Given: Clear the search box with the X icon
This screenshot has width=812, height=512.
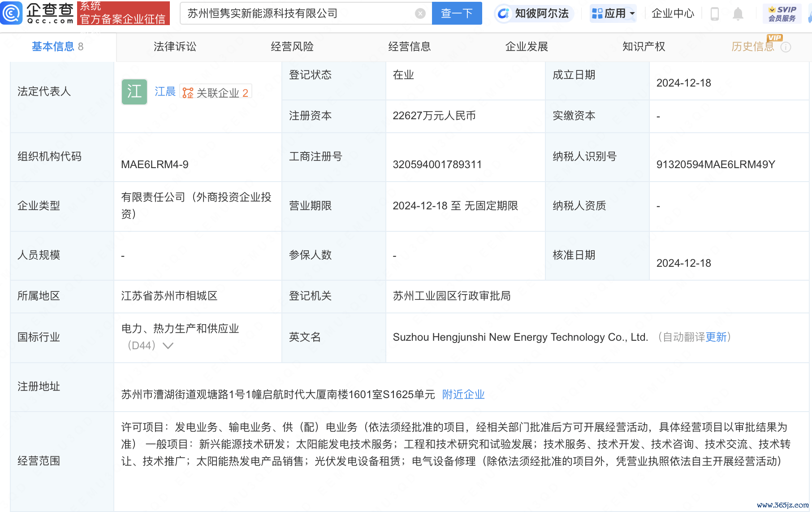Looking at the screenshot, I should [420, 13].
